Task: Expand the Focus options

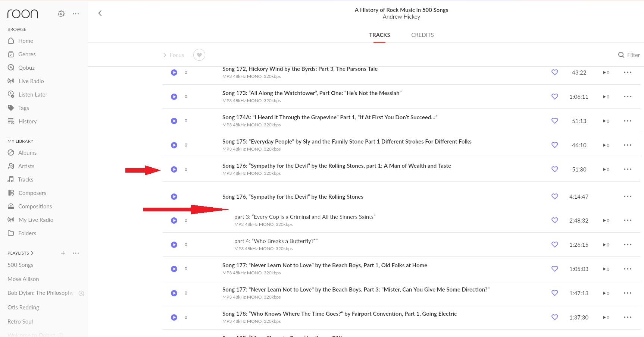Action: (x=173, y=55)
